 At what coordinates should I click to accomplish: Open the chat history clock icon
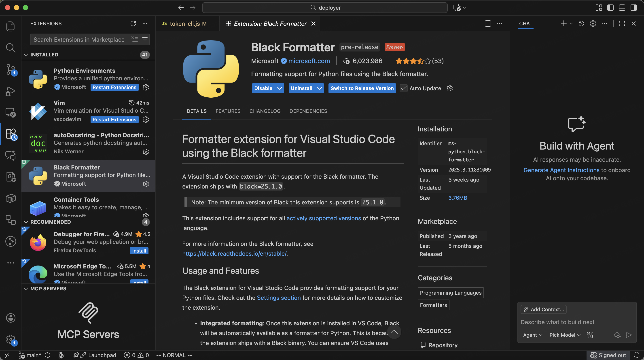coord(581,24)
